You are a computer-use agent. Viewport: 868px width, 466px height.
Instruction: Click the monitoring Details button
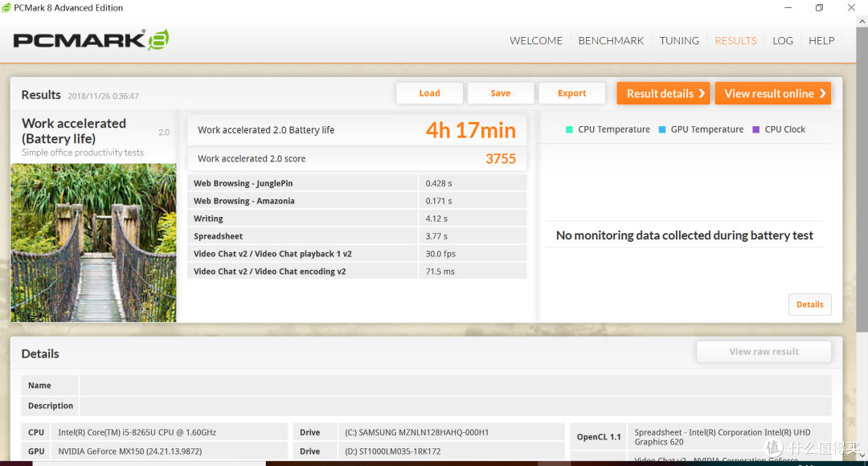click(810, 305)
